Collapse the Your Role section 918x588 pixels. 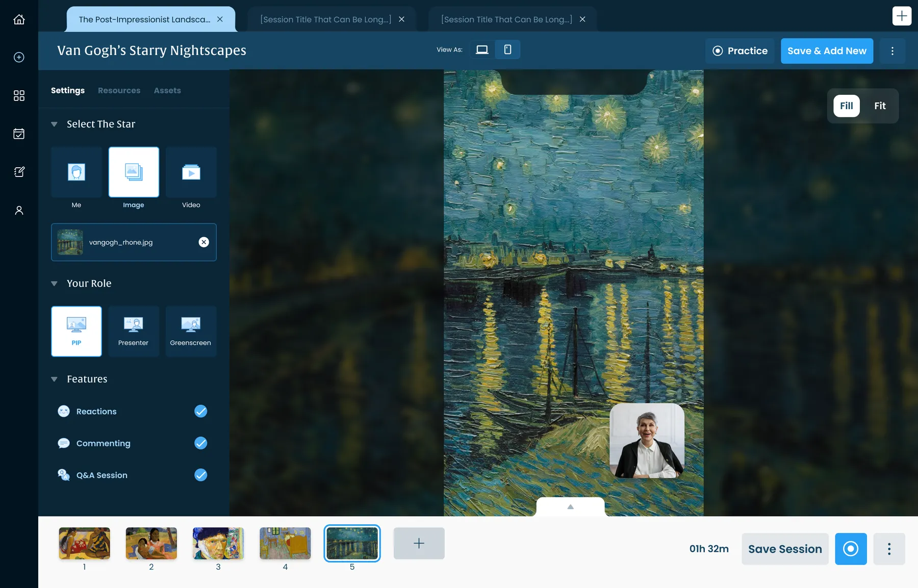(54, 284)
